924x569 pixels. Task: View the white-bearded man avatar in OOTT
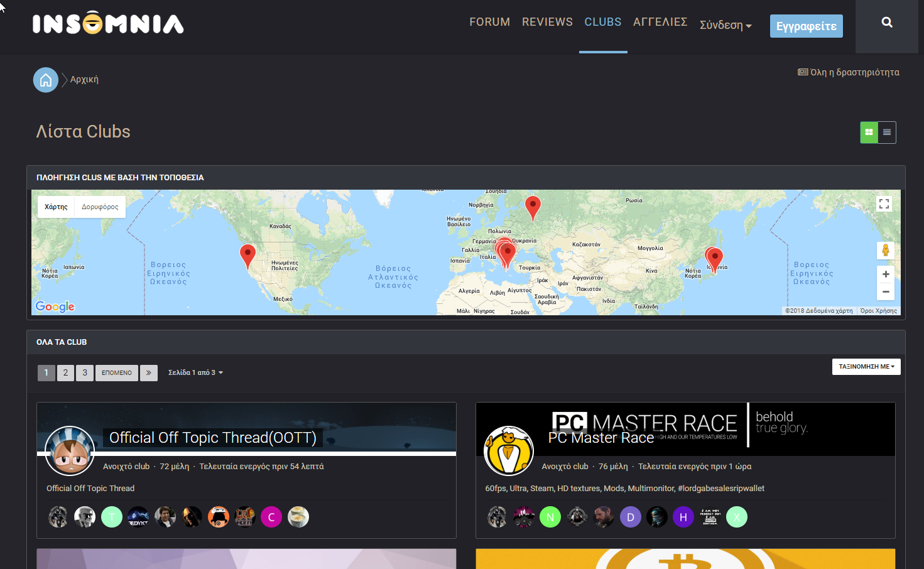85,517
